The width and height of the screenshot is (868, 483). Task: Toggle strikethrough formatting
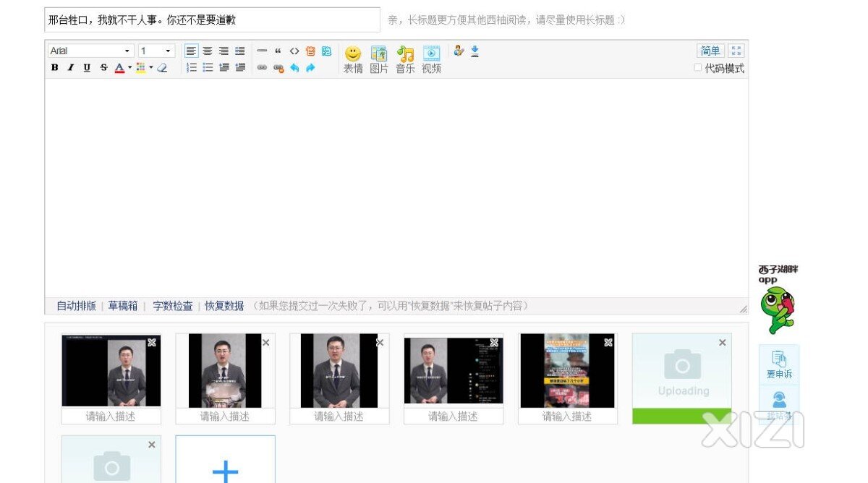click(x=103, y=68)
